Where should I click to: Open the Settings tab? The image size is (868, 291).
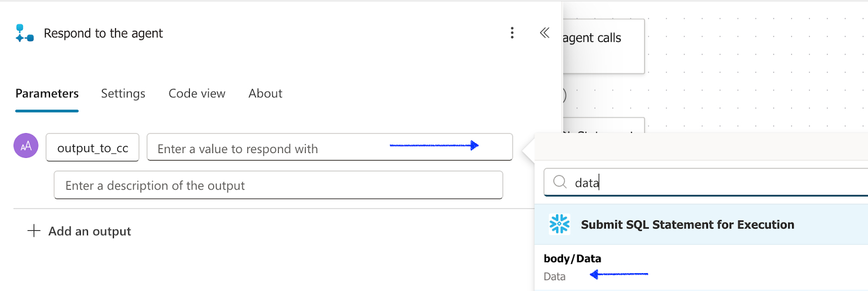point(123,93)
